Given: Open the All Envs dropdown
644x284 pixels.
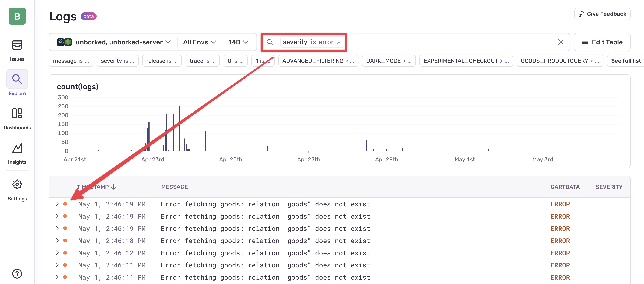Looking at the screenshot, I should point(199,42).
